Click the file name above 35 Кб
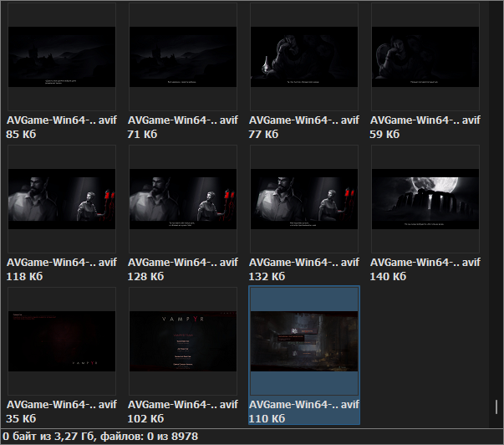504x445 pixels. point(62,405)
